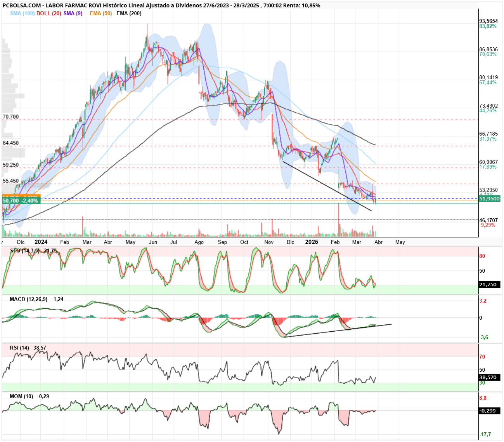This screenshot has height=442, width=504.
Task: Click the MOM (10) indicator title
Action: pyautogui.click(x=21, y=396)
